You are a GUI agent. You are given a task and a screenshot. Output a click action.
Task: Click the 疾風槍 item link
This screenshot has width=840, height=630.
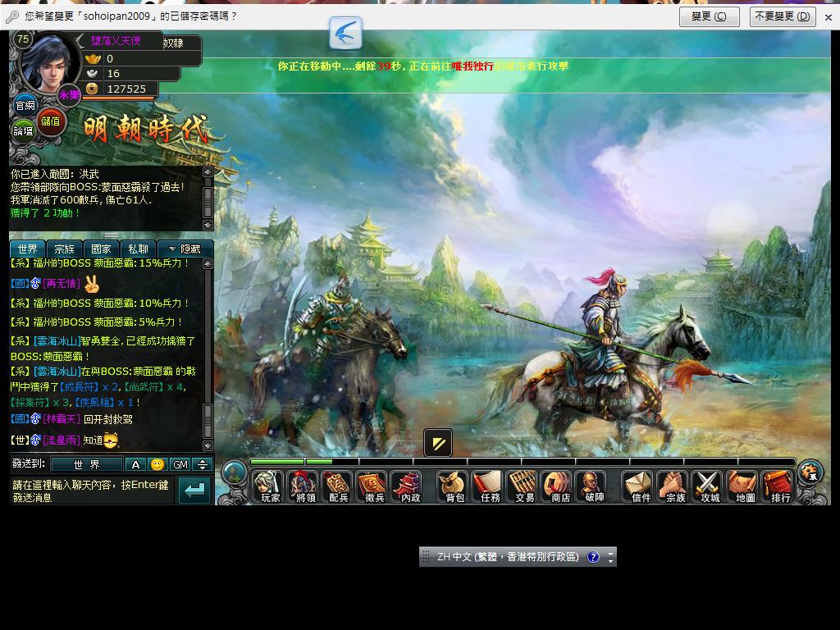click(94, 402)
